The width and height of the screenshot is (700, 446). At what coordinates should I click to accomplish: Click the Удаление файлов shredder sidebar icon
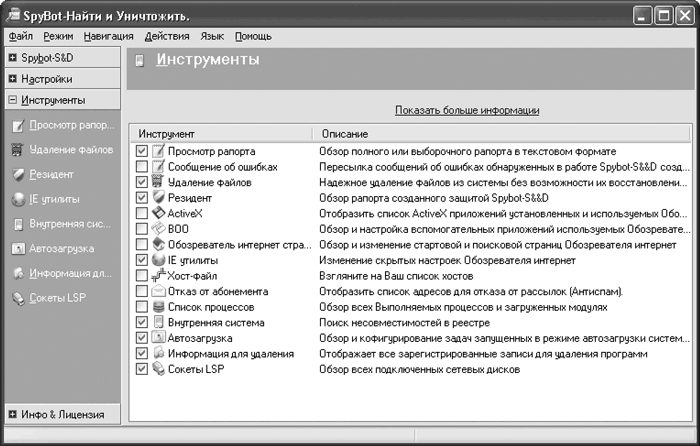(x=17, y=150)
